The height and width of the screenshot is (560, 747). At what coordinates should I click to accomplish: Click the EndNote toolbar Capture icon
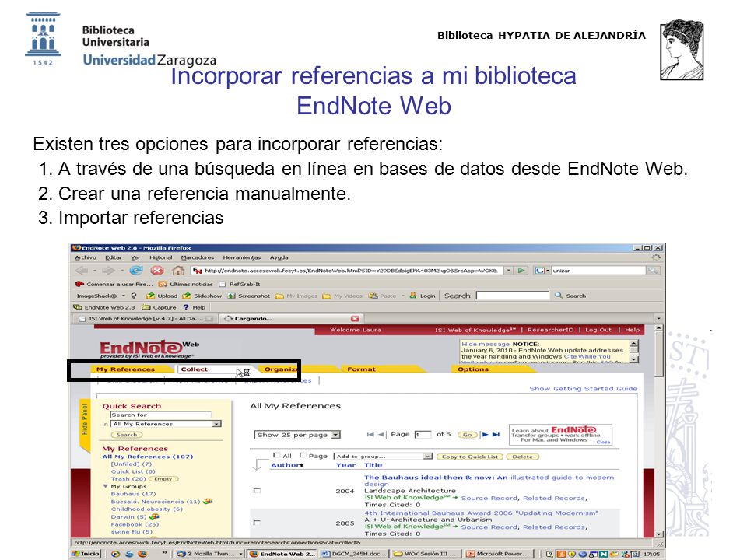click(159, 308)
